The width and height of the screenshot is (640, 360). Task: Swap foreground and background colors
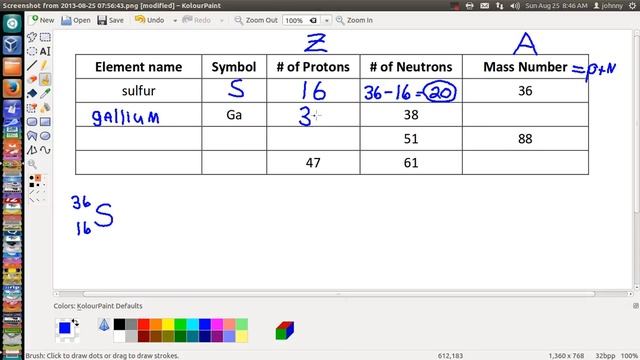click(75, 322)
